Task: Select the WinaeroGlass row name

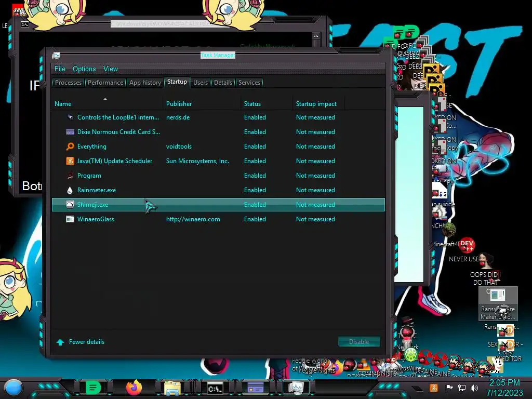Action: click(x=96, y=219)
